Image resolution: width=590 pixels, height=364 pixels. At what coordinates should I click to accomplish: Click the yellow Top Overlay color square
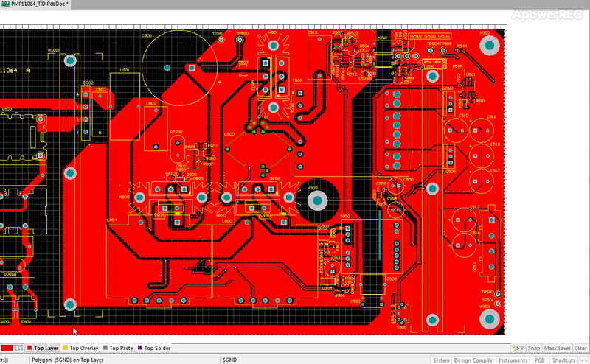(65, 348)
